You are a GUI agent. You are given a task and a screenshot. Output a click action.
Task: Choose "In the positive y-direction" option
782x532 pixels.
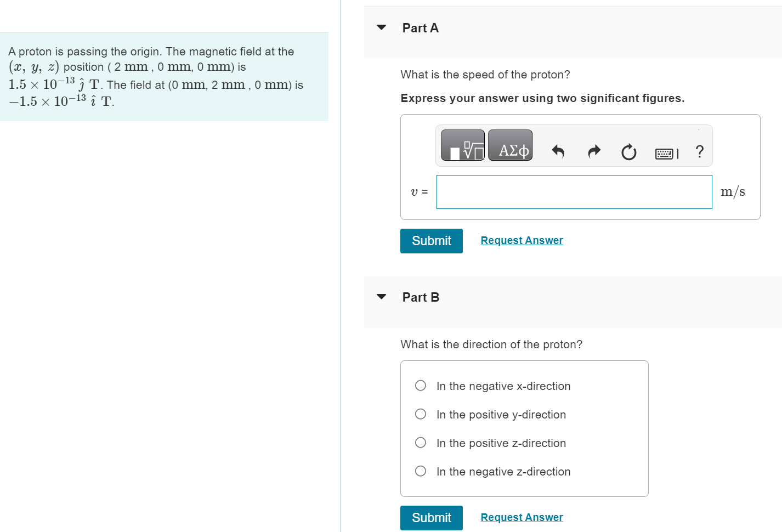tap(421, 414)
